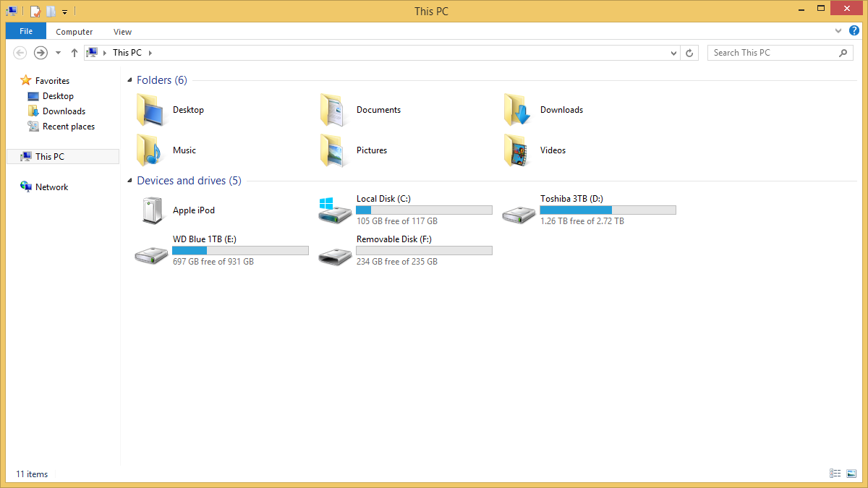This screenshot has width=868, height=488.
Task: Open the Help question mark icon
Action: coord(854,31)
